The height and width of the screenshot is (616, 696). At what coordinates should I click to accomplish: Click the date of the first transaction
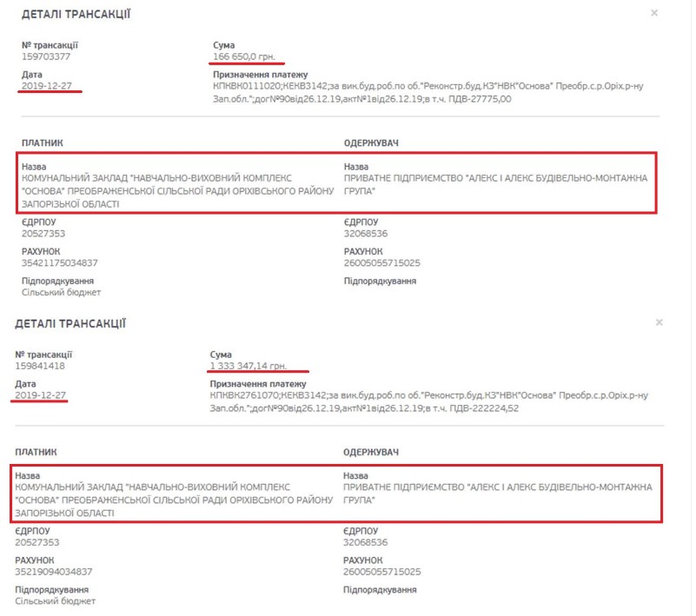pos(46,87)
